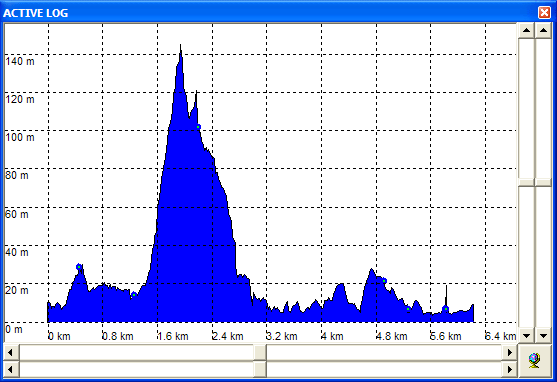The image size is (557, 382).
Task: Select waypoint marker below the spike near 5.6 km
Action: [445, 309]
